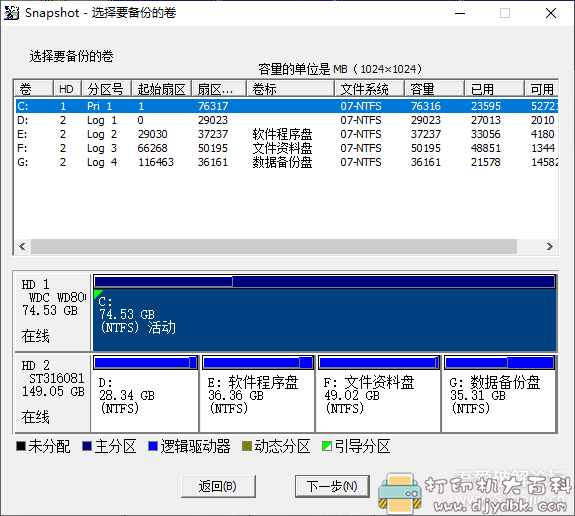Click the 起始扇区 column header
The image size is (575, 516).
[161, 89]
